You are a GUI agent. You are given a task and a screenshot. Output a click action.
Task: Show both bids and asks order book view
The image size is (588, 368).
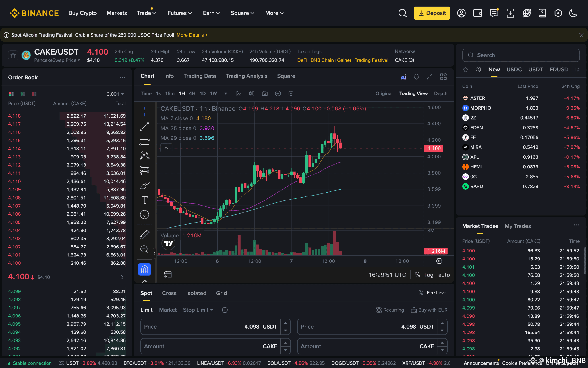tap(11, 94)
